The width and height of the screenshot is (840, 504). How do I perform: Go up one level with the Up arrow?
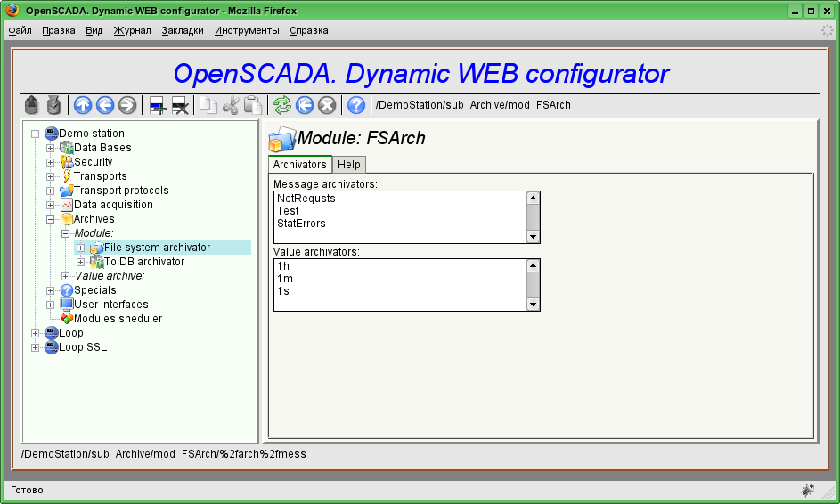tap(83, 105)
